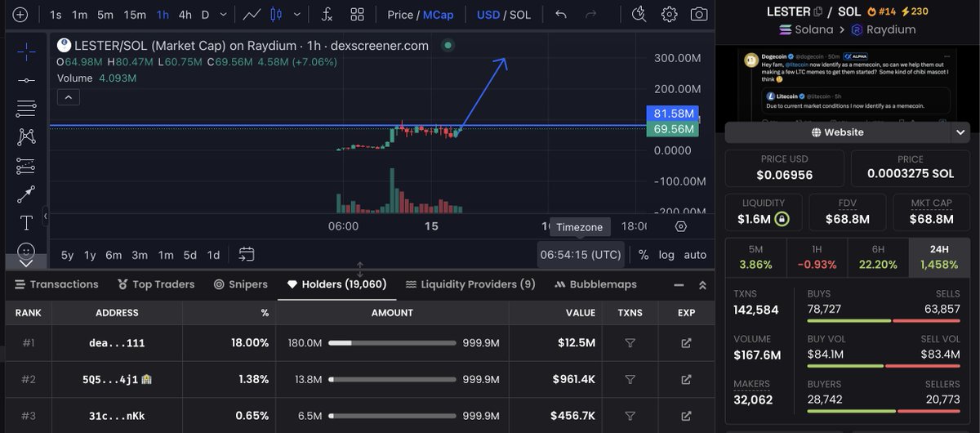
Task: Open chart style dropdown arrow
Action: click(296, 15)
